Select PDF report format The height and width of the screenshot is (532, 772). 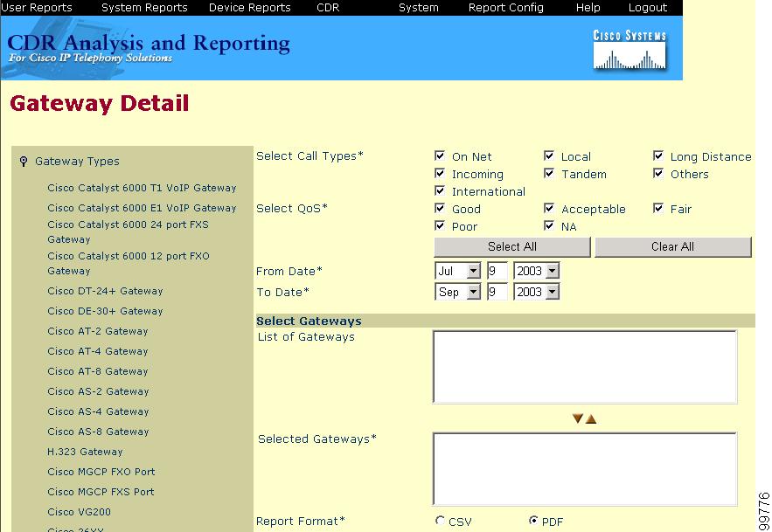click(533, 520)
